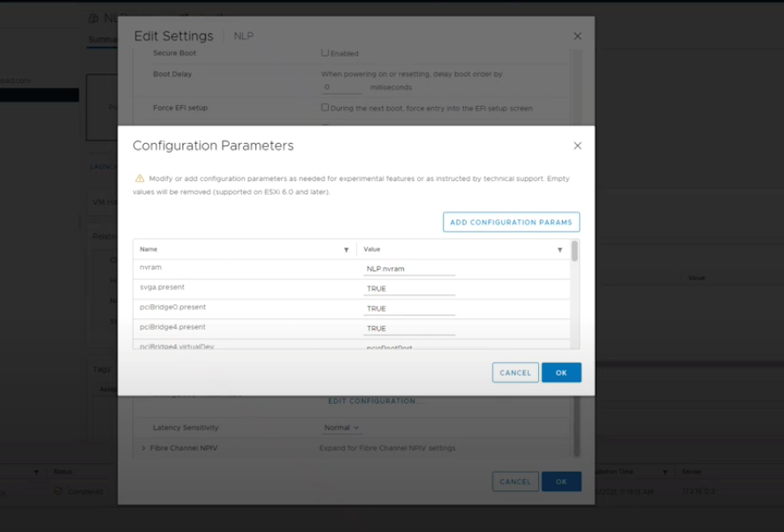
Task: Edit the pciBridge0.present value field
Action: click(x=409, y=308)
